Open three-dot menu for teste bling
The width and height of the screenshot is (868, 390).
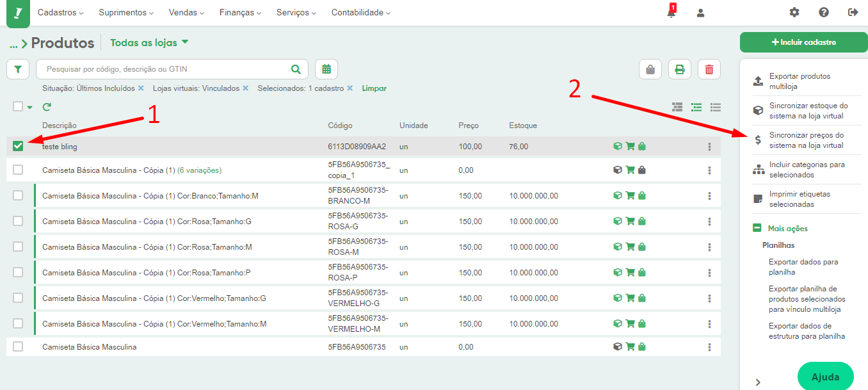[709, 147]
